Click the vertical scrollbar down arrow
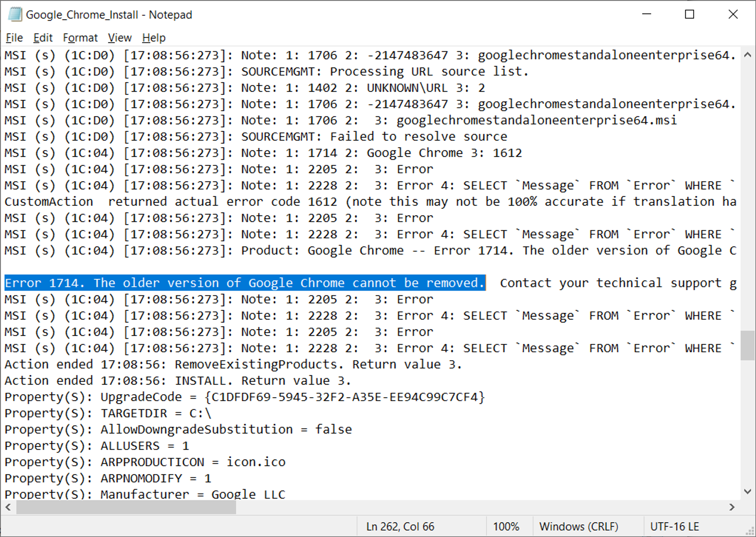The image size is (756, 537). 747,492
